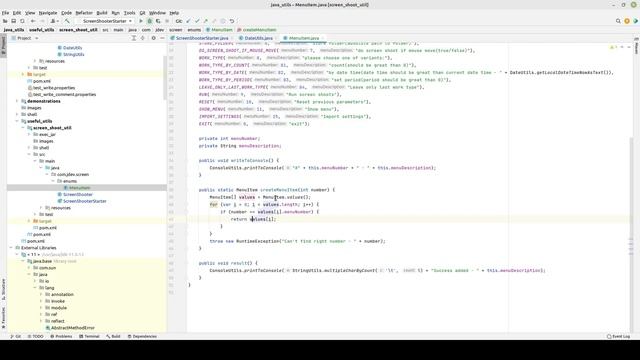Click the orange IDE updates icon top right

pyautogui.click(x=627, y=21)
